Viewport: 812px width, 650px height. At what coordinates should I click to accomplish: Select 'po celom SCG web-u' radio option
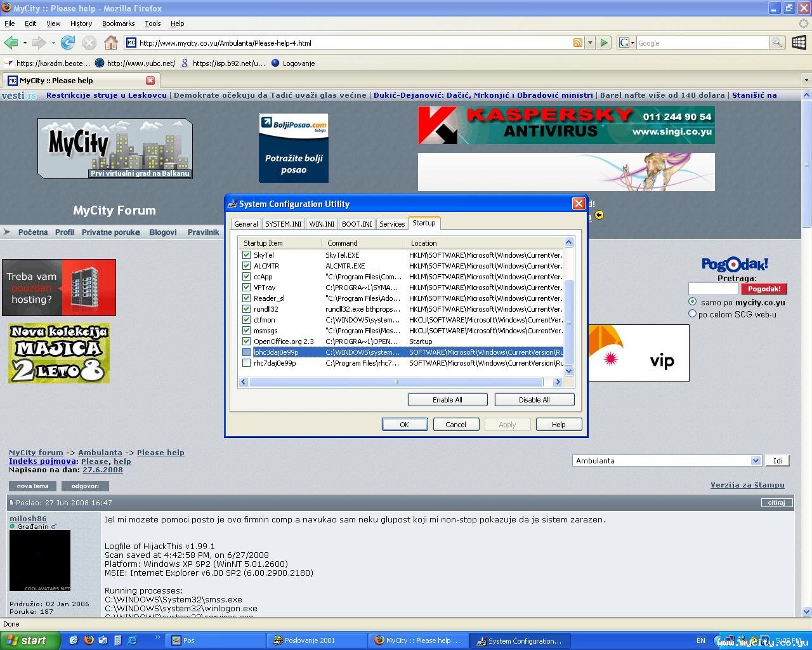point(693,314)
